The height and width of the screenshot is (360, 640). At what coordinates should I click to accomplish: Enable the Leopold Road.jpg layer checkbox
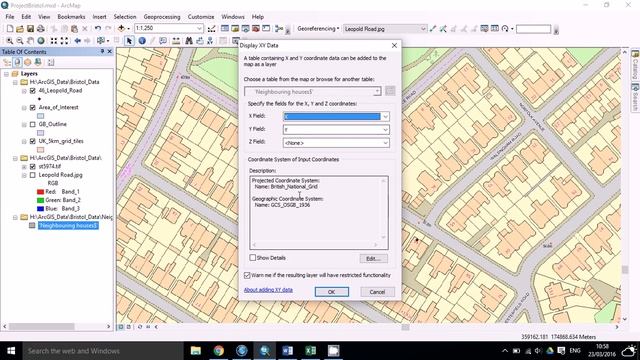[33, 175]
